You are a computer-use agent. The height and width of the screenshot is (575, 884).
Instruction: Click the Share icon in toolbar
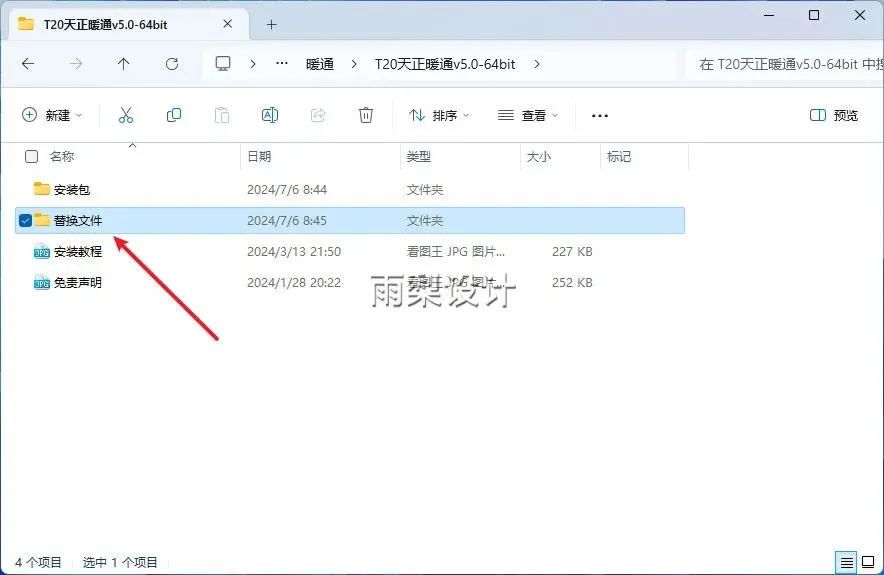click(318, 115)
